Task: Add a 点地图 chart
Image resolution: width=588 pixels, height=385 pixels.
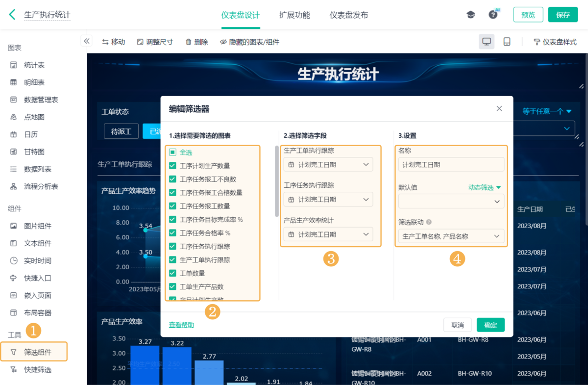Action: (x=34, y=117)
